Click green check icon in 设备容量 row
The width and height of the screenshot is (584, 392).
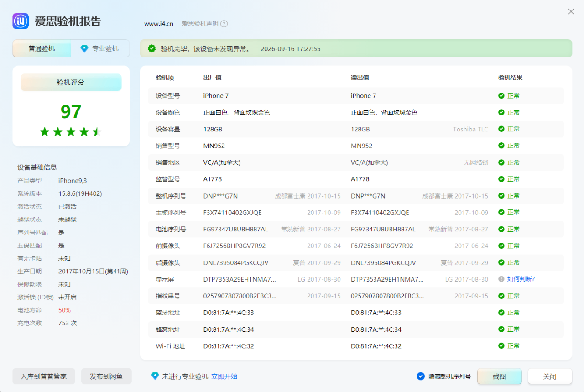(501, 129)
